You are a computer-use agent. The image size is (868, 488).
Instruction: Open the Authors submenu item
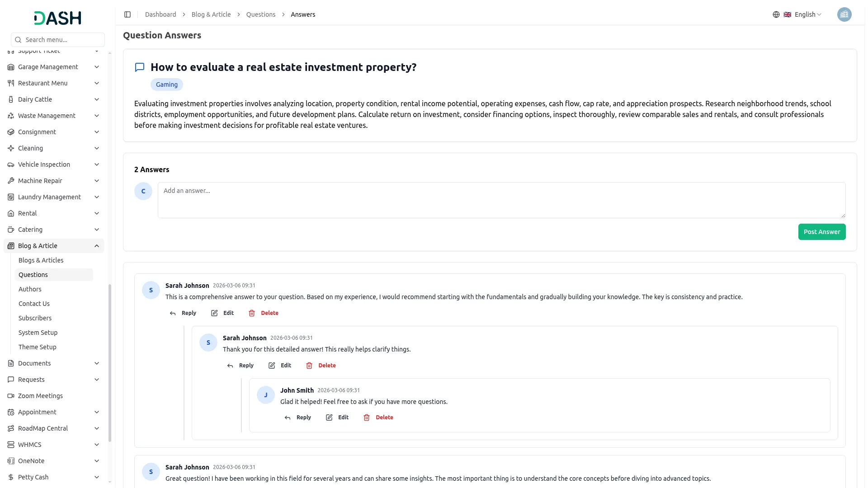(x=30, y=289)
